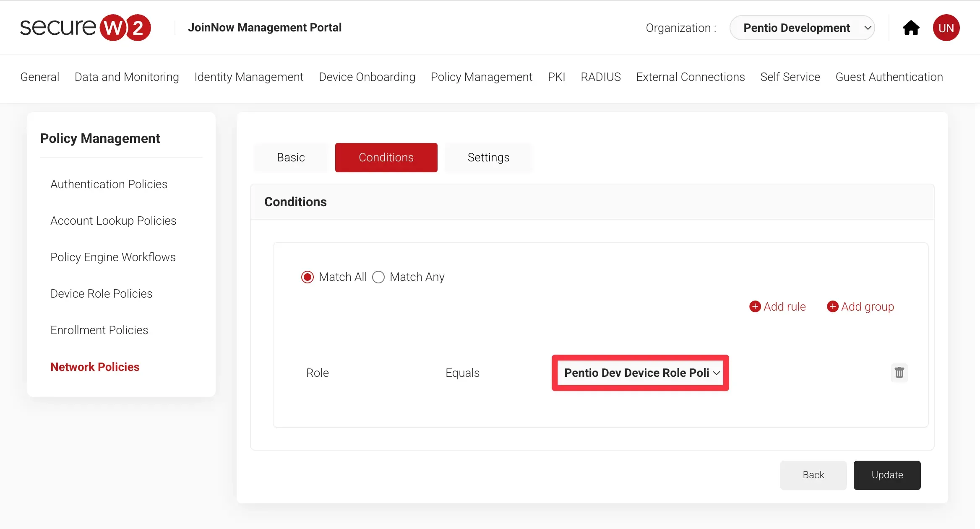
Task: Click the Update button
Action: (887, 475)
